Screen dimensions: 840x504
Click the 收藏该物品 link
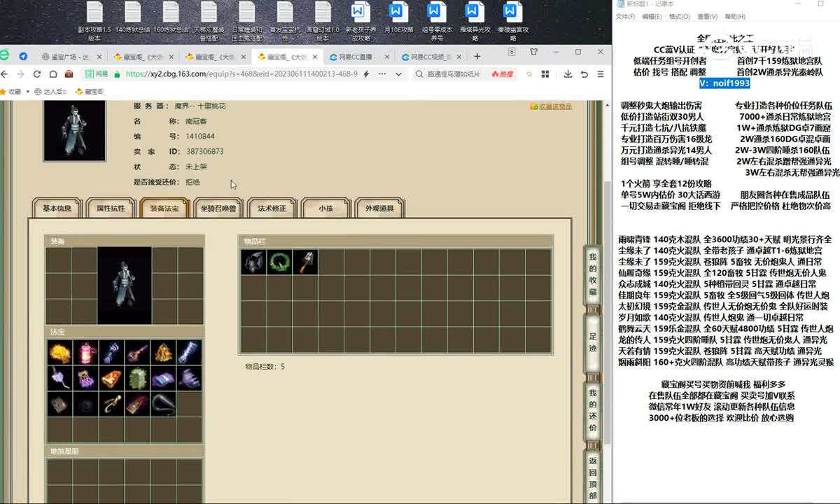[552, 106]
